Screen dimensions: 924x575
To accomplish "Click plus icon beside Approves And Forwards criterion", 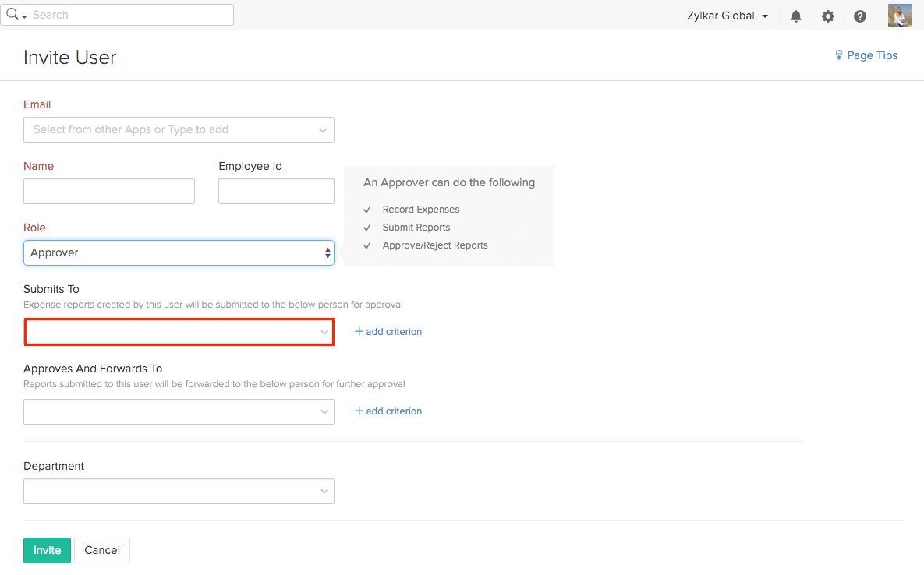I will coord(359,411).
